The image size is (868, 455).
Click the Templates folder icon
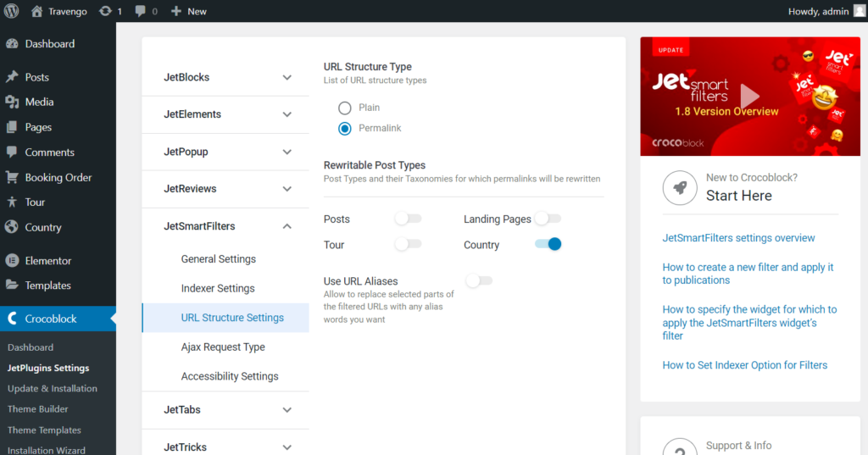[12, 285]
